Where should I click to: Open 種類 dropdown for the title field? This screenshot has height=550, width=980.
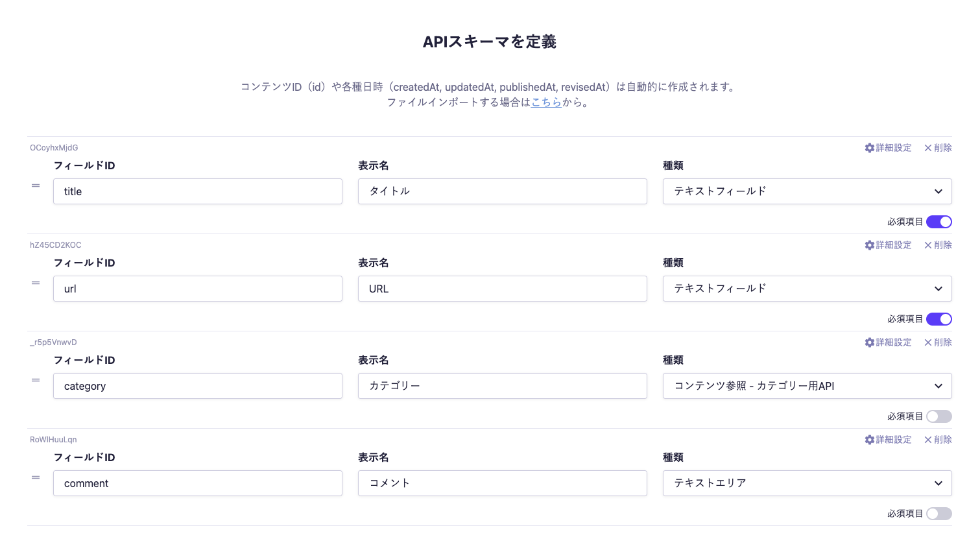[807, 191]
